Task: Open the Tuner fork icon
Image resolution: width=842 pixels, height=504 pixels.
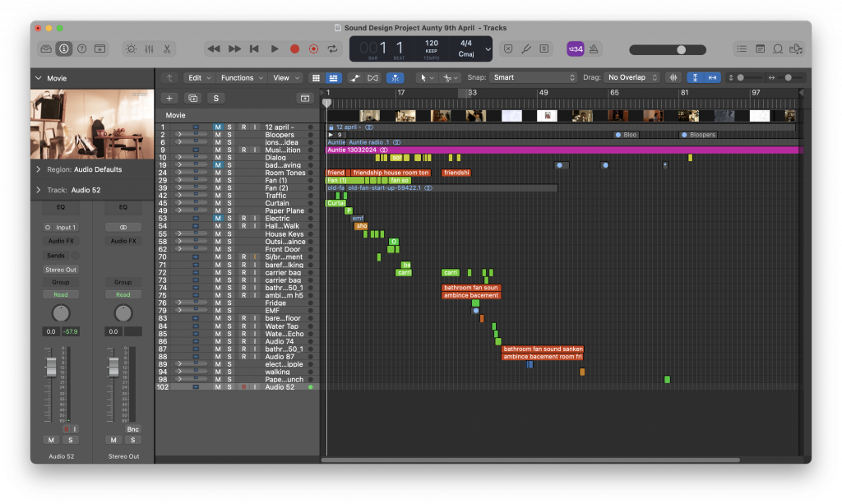Action: (x=526, y=49)
